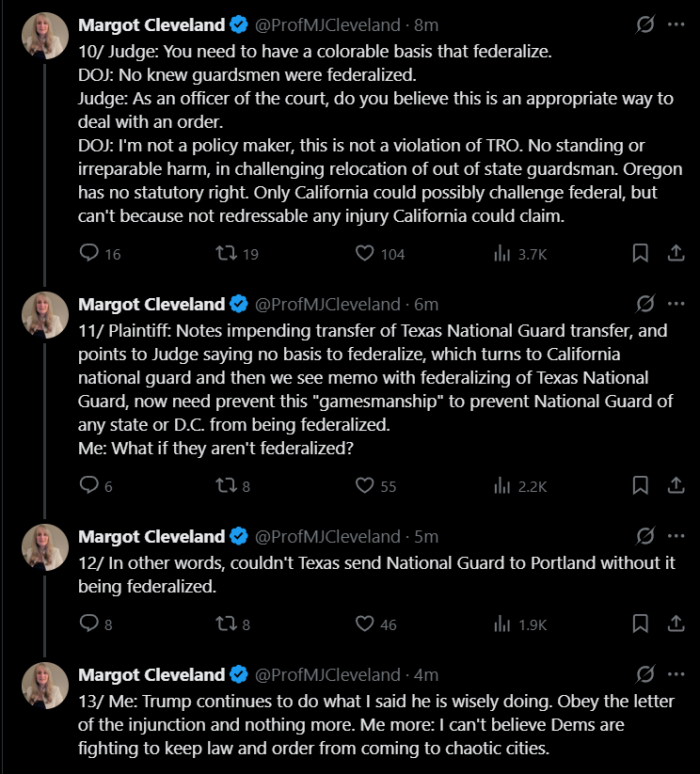Reply to the 11/ Plaintiff tweet

tap(89, 485)
